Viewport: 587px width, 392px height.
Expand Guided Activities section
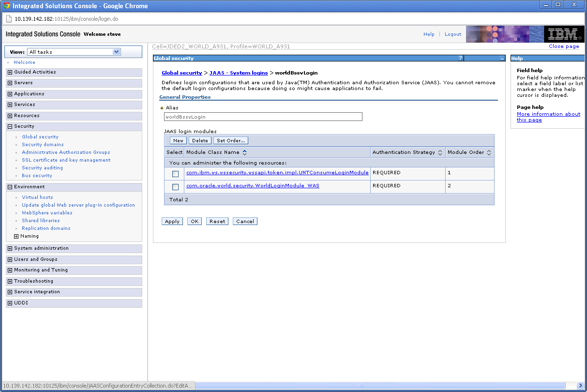click(10, 72)
